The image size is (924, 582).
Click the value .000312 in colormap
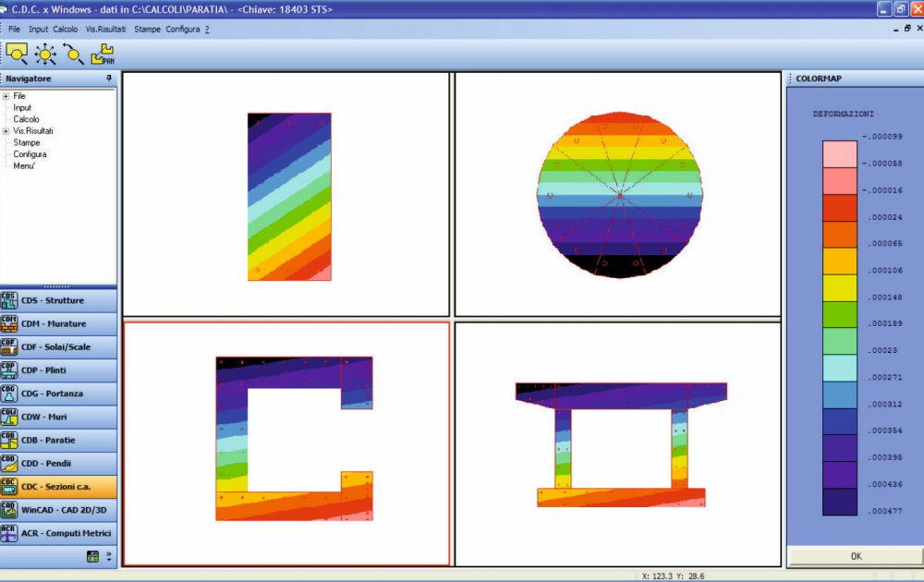point(884,404)
